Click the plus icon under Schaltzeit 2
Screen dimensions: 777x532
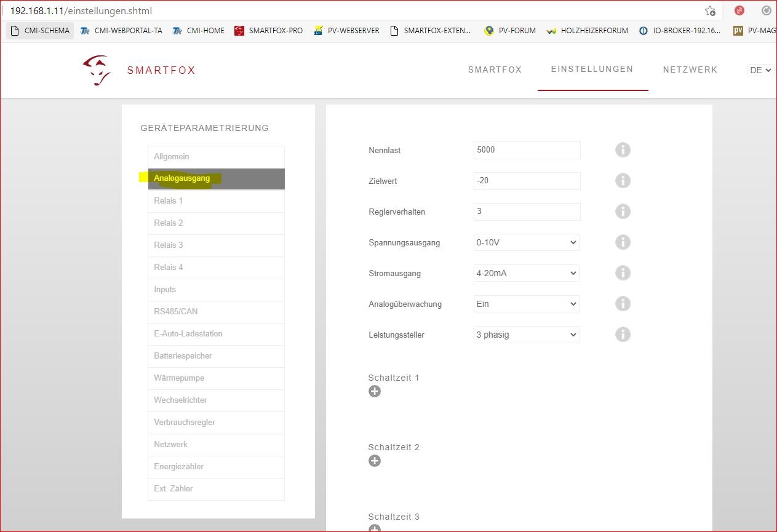[375, 461]
